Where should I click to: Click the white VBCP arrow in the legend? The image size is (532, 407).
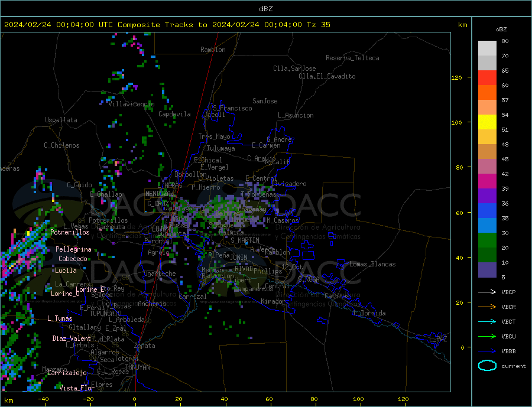click(x=487, y=292)
